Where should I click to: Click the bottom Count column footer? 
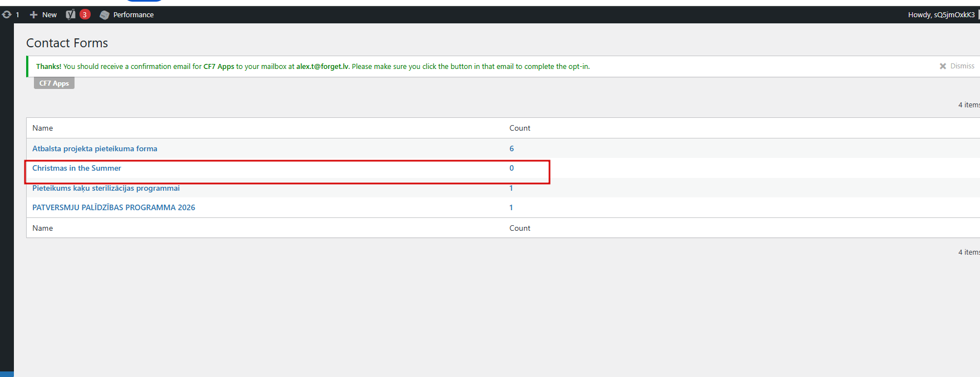point(520,228)
